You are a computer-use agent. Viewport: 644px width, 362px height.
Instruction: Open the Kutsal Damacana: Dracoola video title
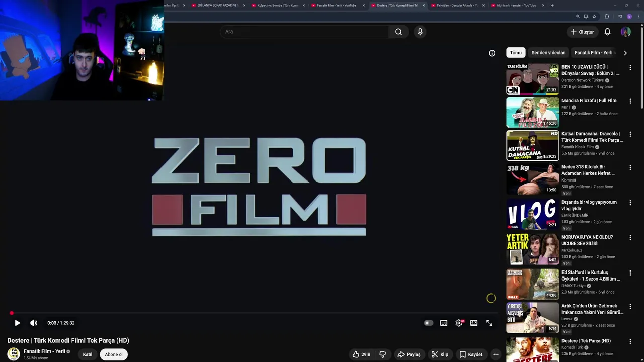[x=592, y=137]
